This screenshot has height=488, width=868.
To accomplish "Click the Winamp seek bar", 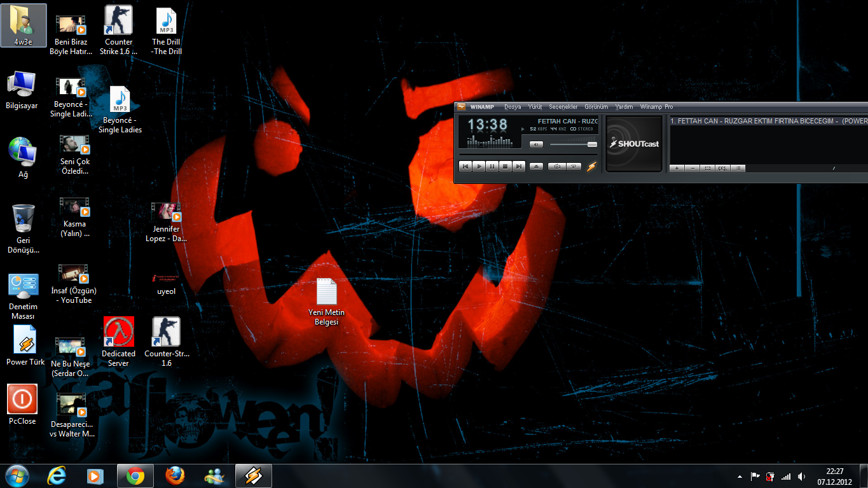I will tap(528, 155).
